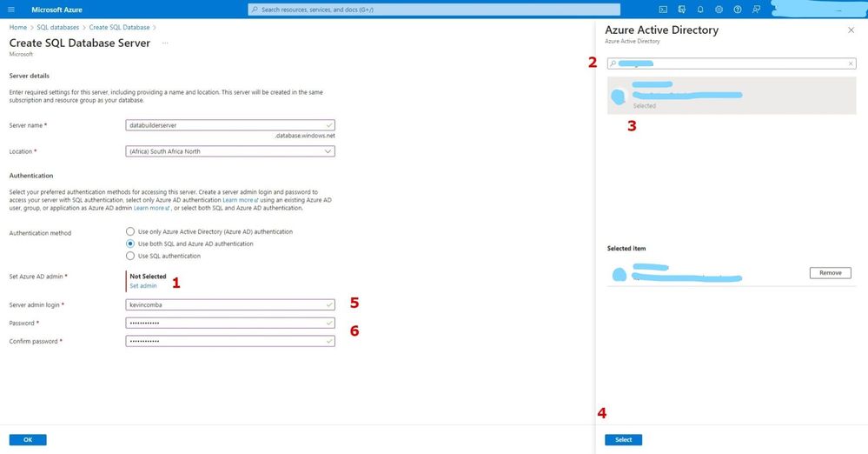
Task: Clear the Azure Active Directory search box
Action: [851, 63]
